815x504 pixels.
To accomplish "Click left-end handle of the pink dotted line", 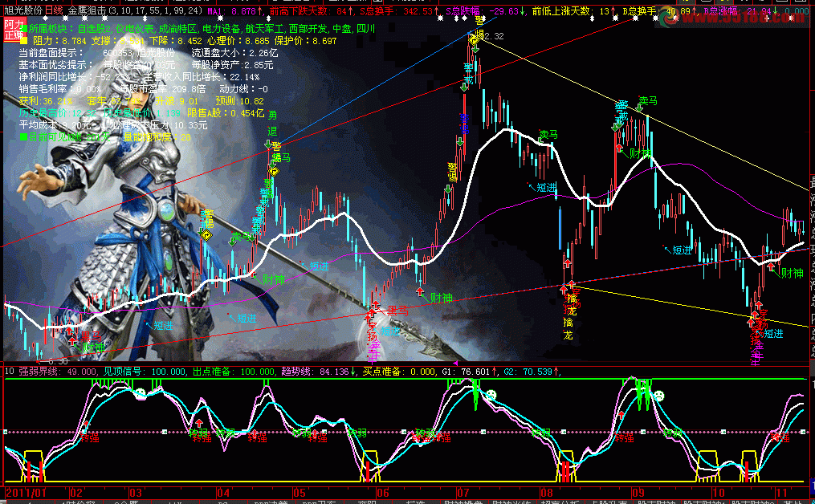I will [x=5, y=432].
